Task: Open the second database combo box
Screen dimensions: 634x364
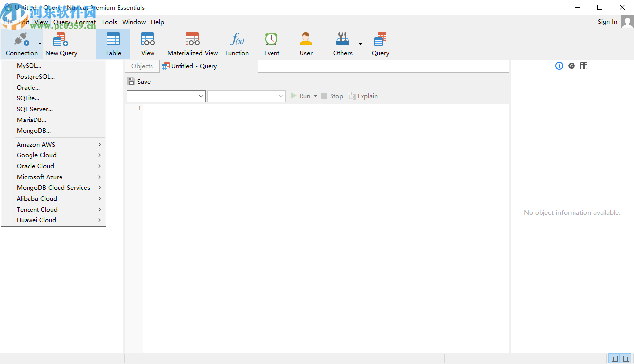Action: point(246,96)
